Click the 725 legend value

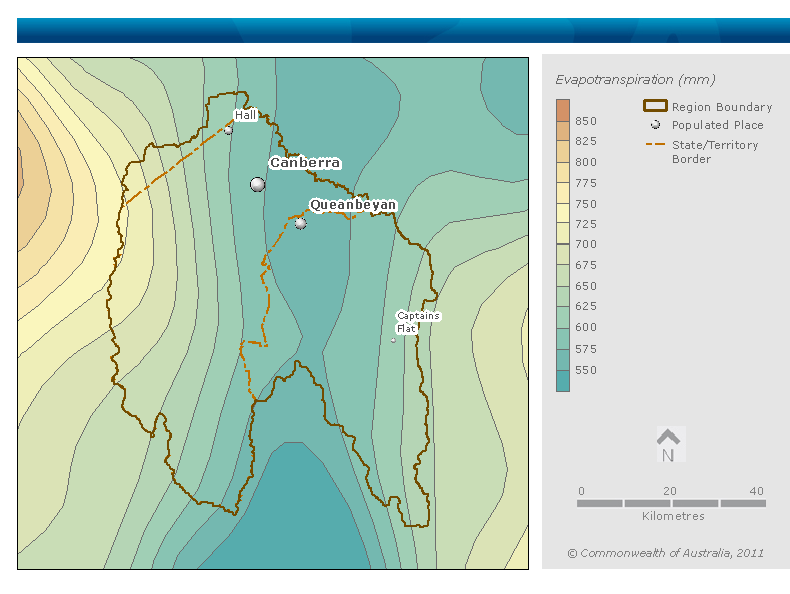(586, 224)
